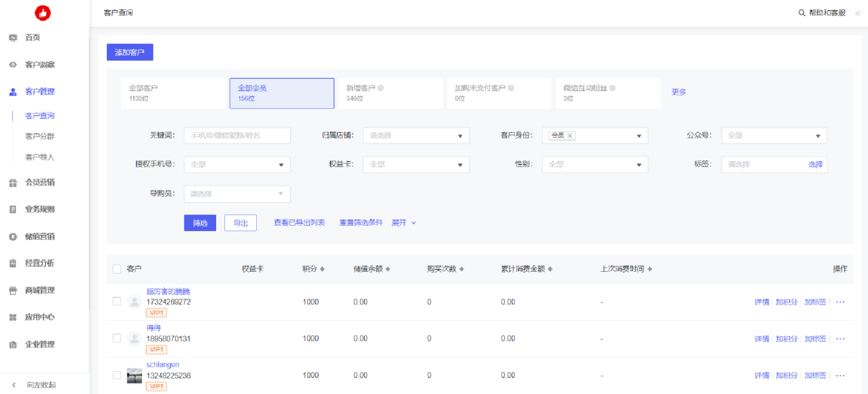The width and height of the screenshot is (868, 394).
Task: Open the 客户身份 dropdown
Action: pyautogui.click(x=595, y=136)
